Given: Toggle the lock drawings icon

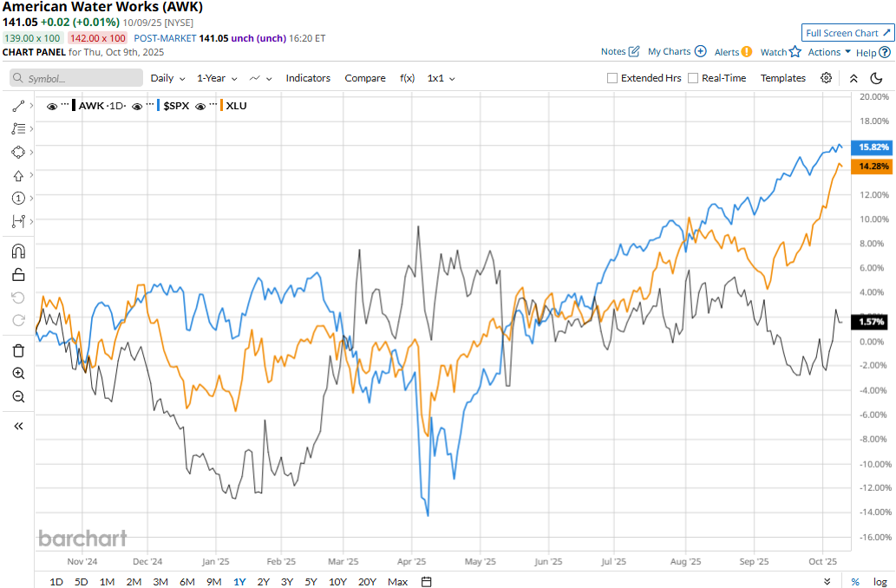Looking at the screenshot, I should [18, 275].
